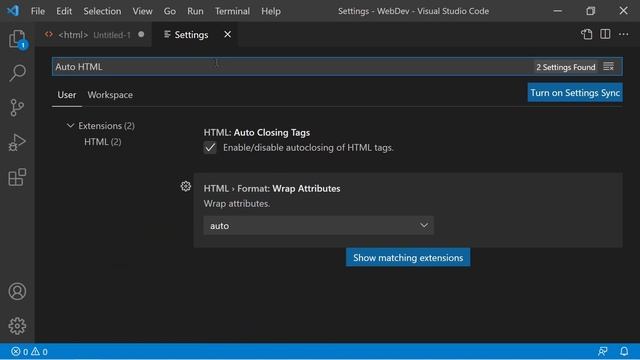640x360 pixels.
Task: Switch to User settings tab
Action: click(x=67, y=95)
